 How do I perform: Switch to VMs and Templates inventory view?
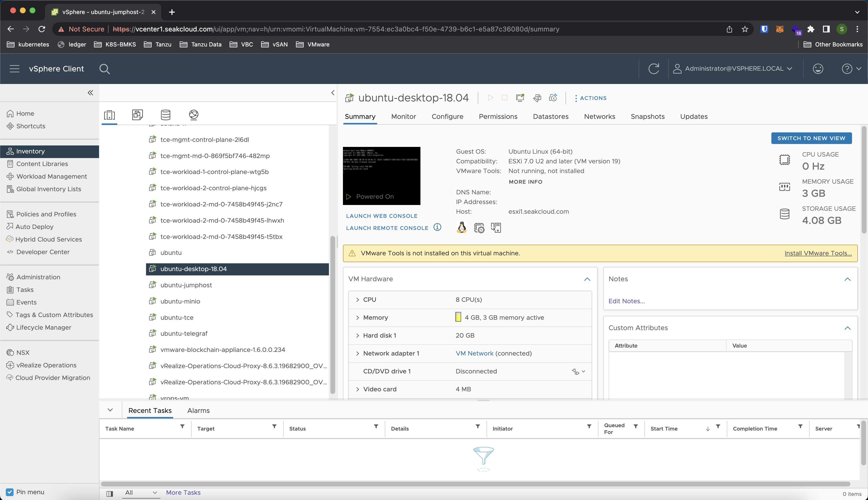click(x=138, y=115)
